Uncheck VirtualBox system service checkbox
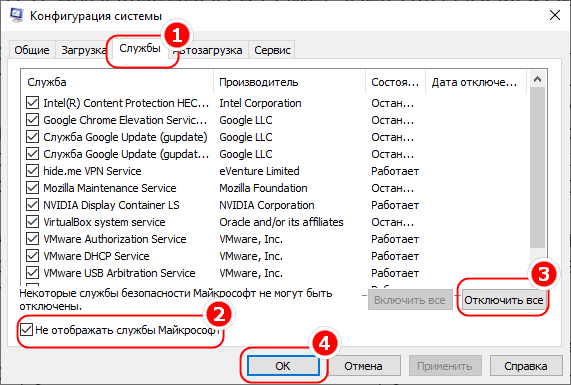571x385 pixels. (x=32, y=222)
